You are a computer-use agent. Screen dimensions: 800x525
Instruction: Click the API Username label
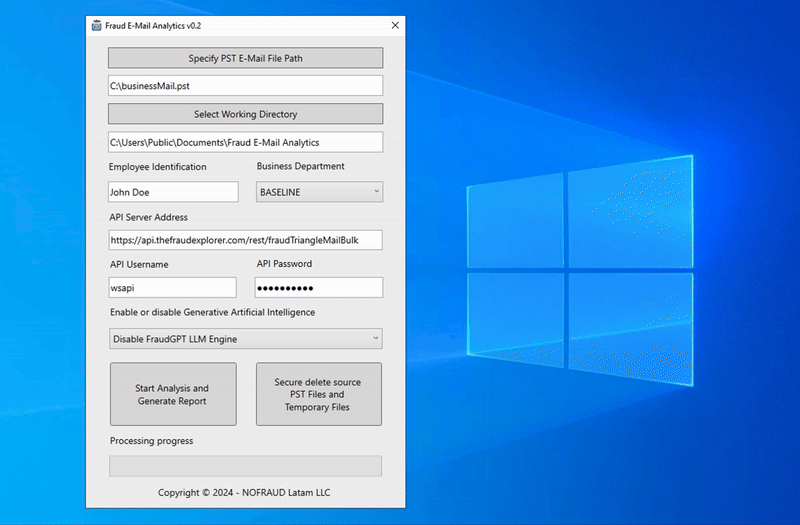tap(139, 264)
